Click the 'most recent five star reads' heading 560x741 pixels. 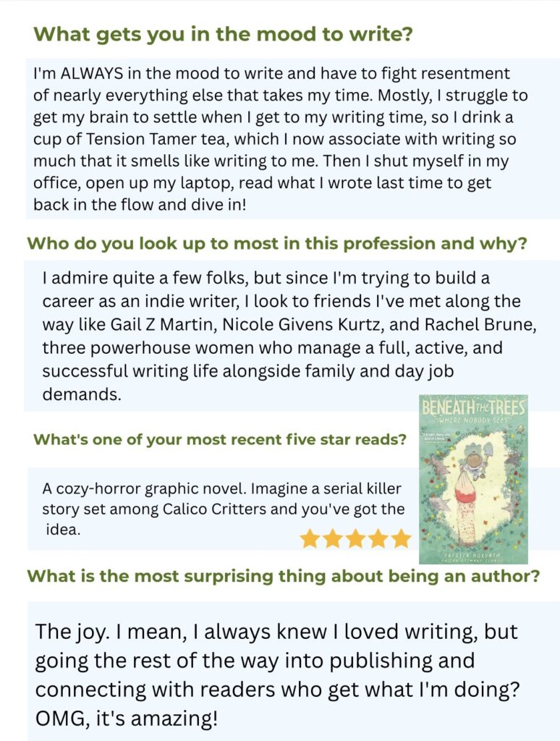[x=219, y=439]
